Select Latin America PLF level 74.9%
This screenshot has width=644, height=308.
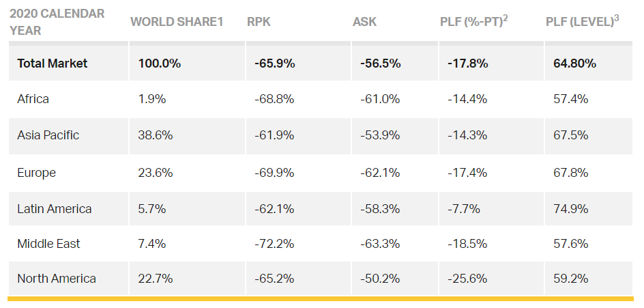pyautogui.click(x=571, y=209)
